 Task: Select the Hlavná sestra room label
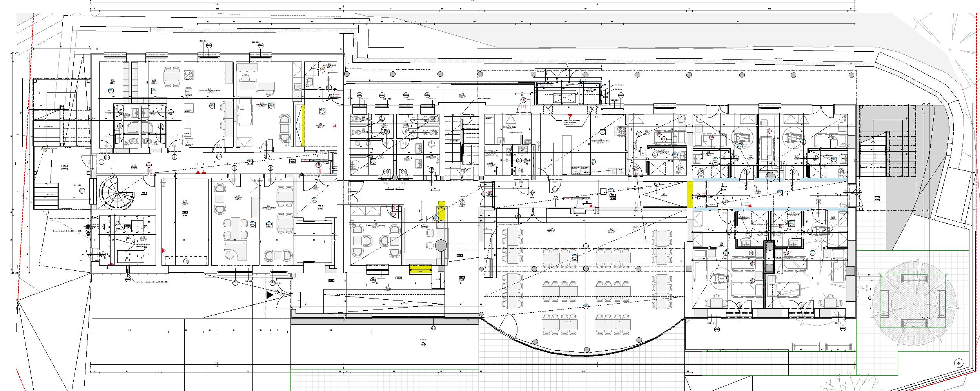(x=261, y=105)
